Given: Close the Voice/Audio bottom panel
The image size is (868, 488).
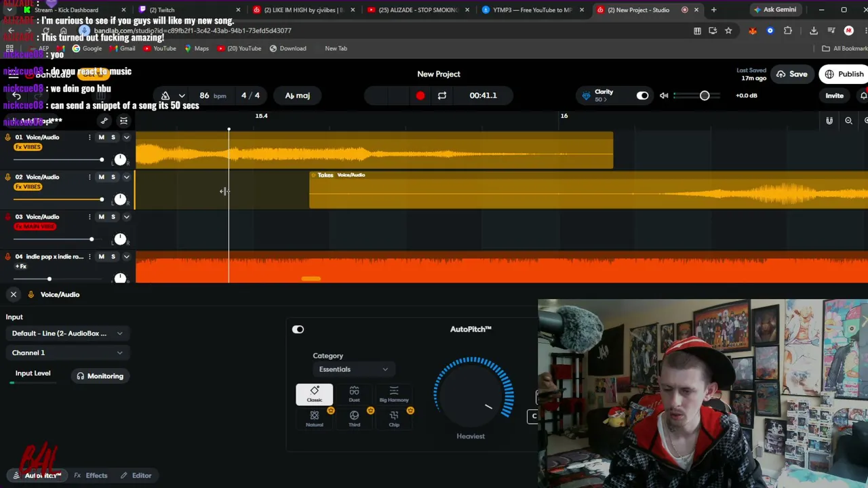Looking at the screenshot, I should click(x=14, y=294).
